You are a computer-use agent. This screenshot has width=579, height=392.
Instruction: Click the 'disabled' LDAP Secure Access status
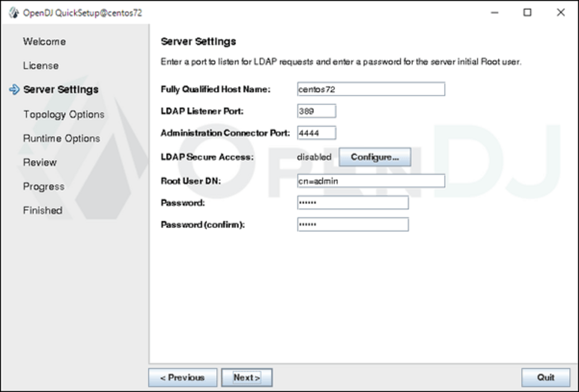(x=314, y=157)
